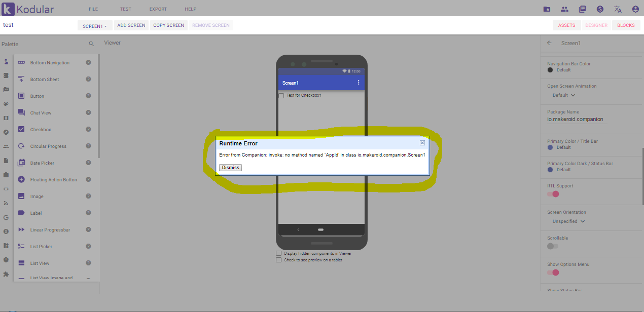Click the Kodular logo icon
This screenshot has height=312, width=644.
tap(8, 9)
